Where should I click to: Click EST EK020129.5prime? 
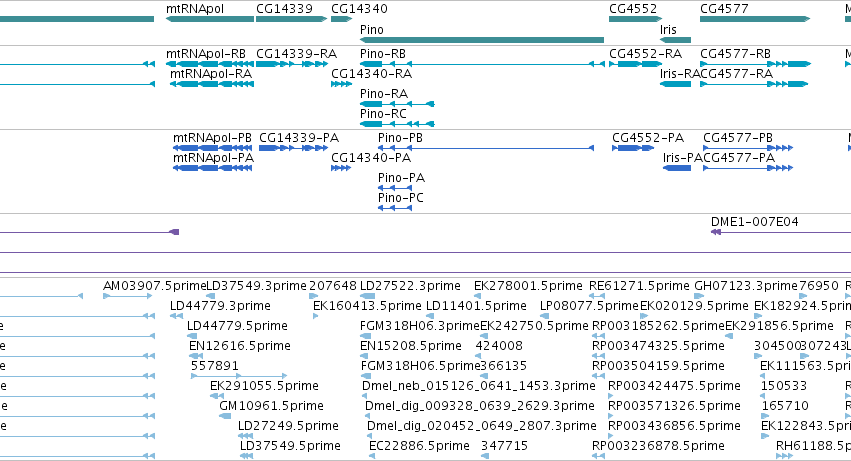694,306
